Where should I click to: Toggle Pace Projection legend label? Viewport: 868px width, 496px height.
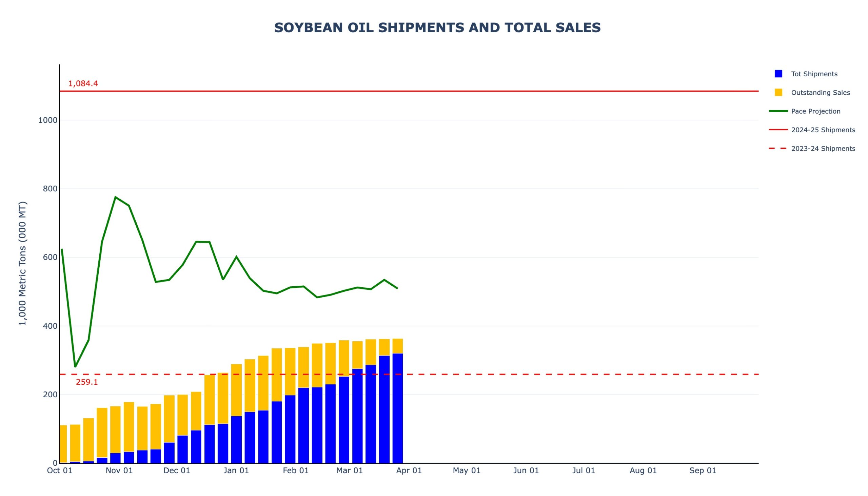pyautogui.click(x=815, y=111)
